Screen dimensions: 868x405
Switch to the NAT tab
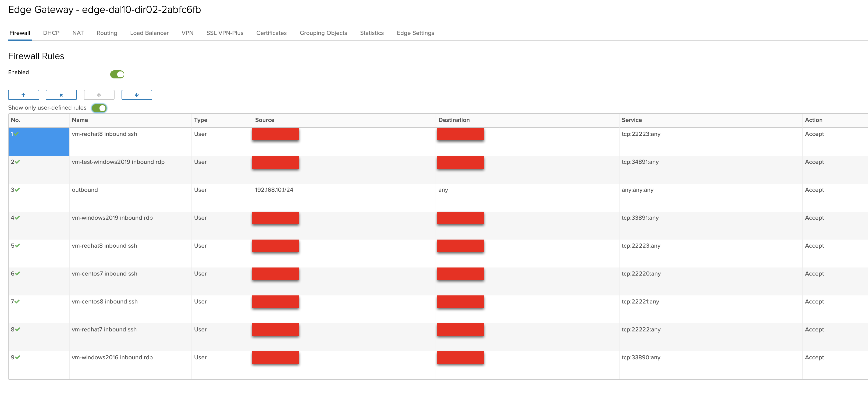coord(78,33)
